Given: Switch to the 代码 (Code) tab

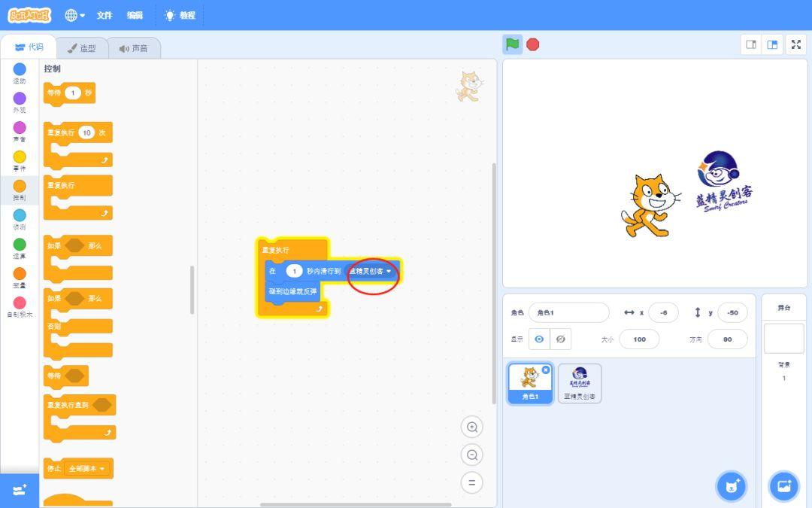Looking at the screenshot, I should point(29,47).
